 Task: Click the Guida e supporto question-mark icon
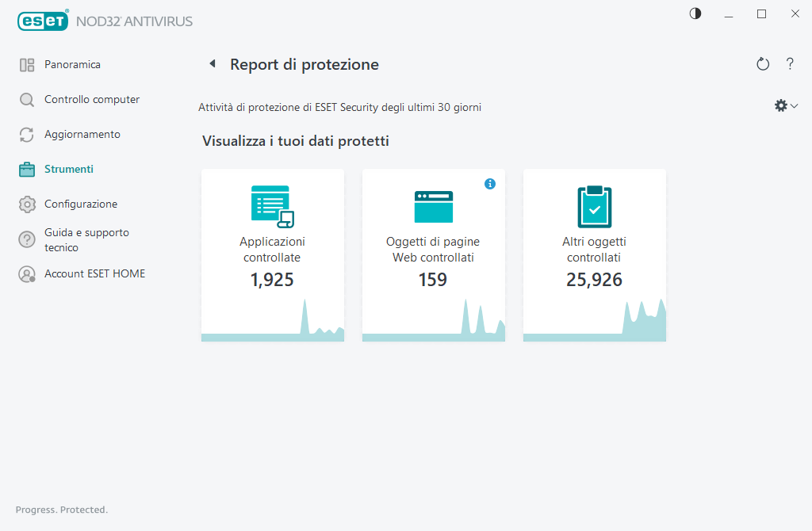click(x=27, y=239)
